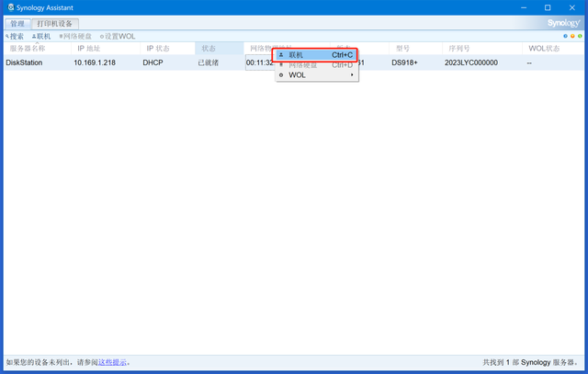Click the 设置WOL toolbar button

(x=118, y=37)
